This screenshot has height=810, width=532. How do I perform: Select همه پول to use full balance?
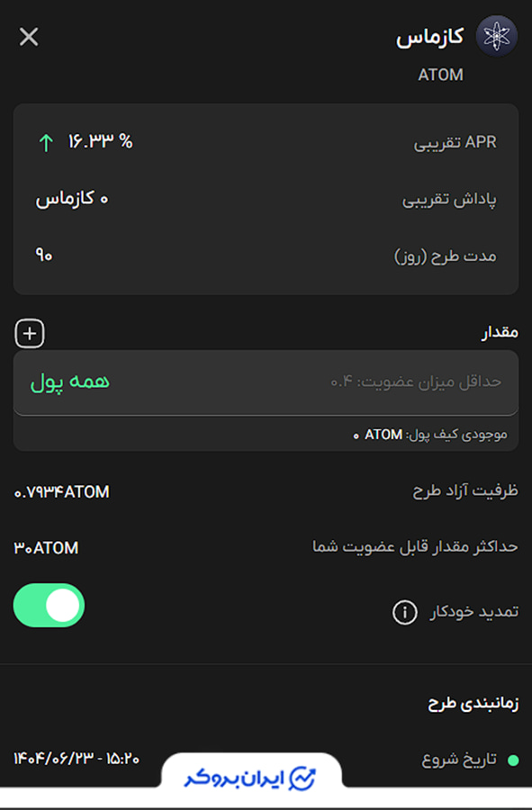[69, 381]
